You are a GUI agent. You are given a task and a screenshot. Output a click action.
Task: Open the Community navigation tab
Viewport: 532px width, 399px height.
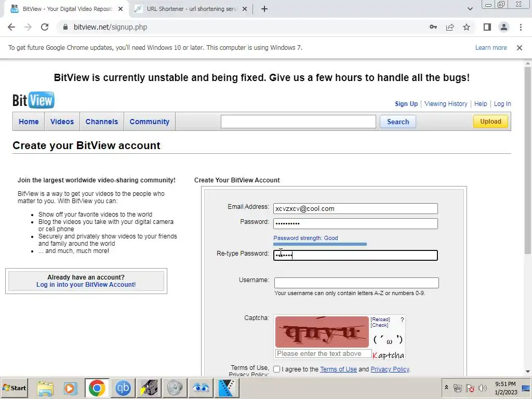(150, 122)
